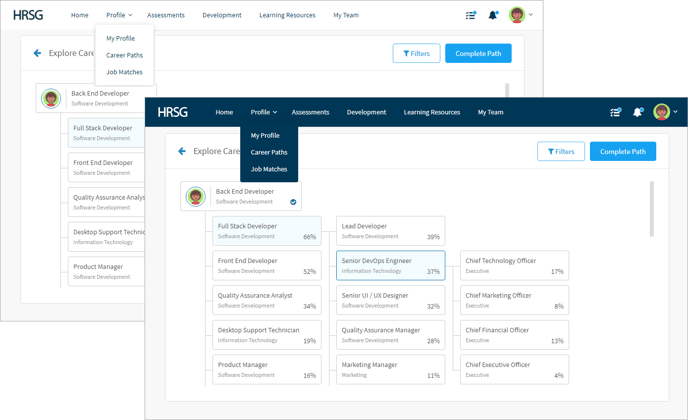688x420 pixels.
Task: Select Full Stack Developer card in the back window
Action: tap(106, 133)
